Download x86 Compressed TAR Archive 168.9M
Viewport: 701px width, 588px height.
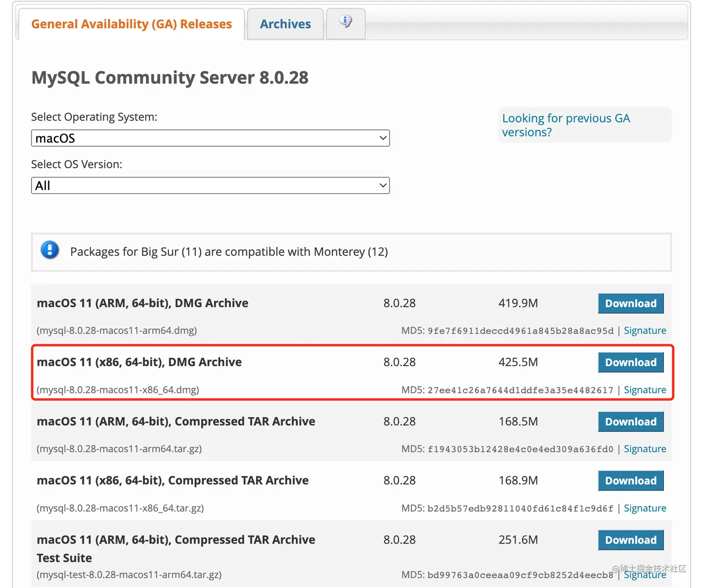(631, 481)
